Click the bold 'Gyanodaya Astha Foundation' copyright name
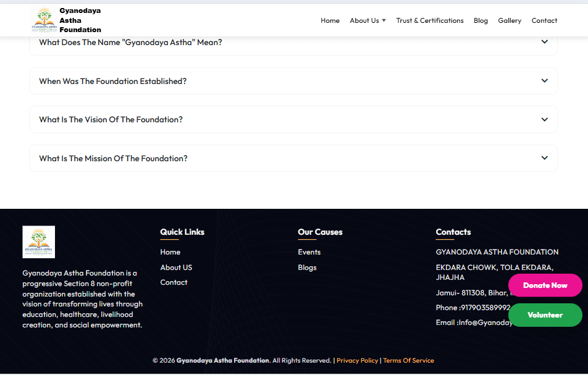The height and width of the screenshot is (375, 588). pyautogui.click(x=223, y=360)
